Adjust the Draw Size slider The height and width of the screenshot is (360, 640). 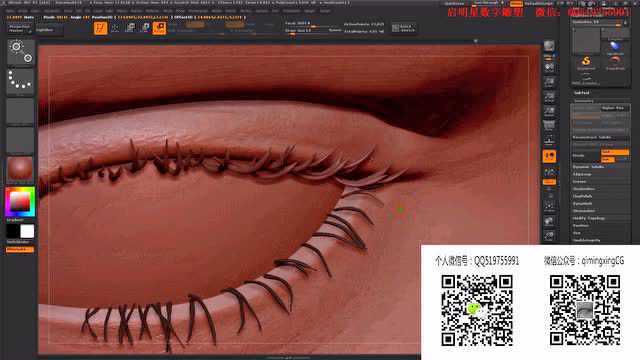coord(306,31)
